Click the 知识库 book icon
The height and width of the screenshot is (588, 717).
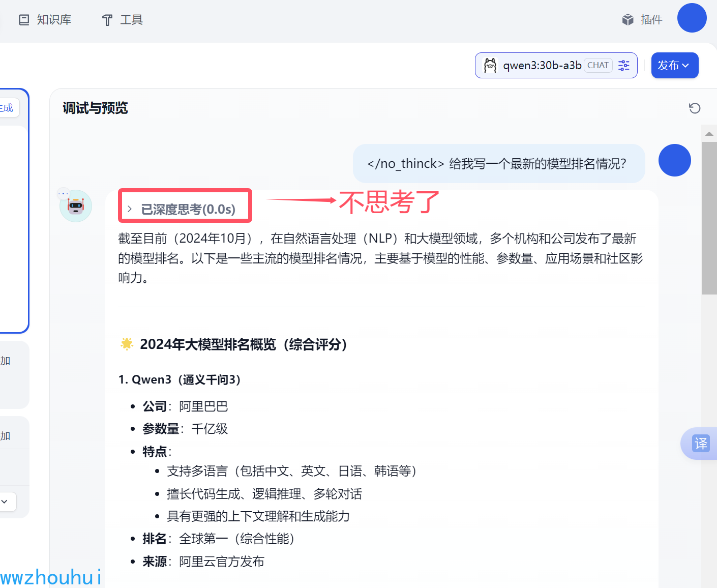[24, 20]
